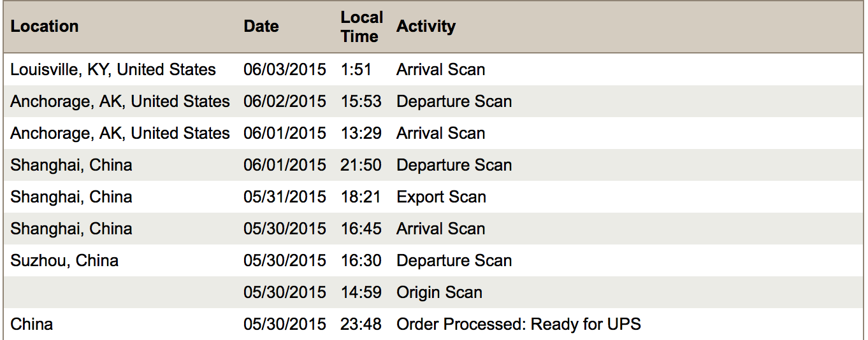Click the 18:21 local time entry
This screenshot has height=340, width=868.
pyautogui.click(x=361, y=197)
